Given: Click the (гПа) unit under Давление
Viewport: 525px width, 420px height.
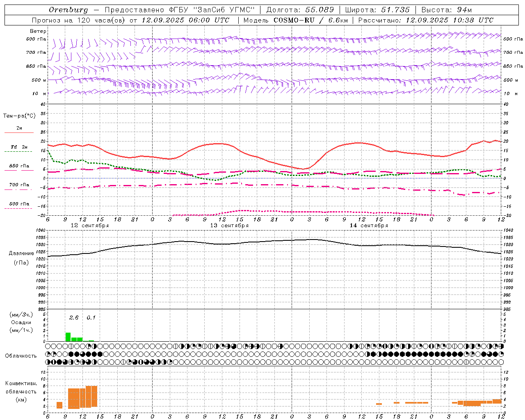Looking at the screenshot, I should point(21,262).
